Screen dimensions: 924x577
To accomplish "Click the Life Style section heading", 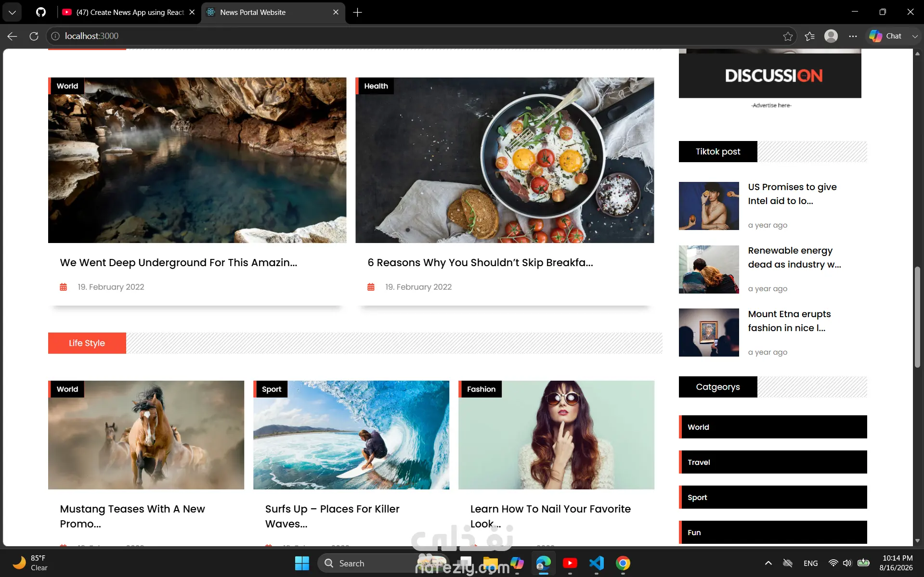I will [x=87, y=343].
